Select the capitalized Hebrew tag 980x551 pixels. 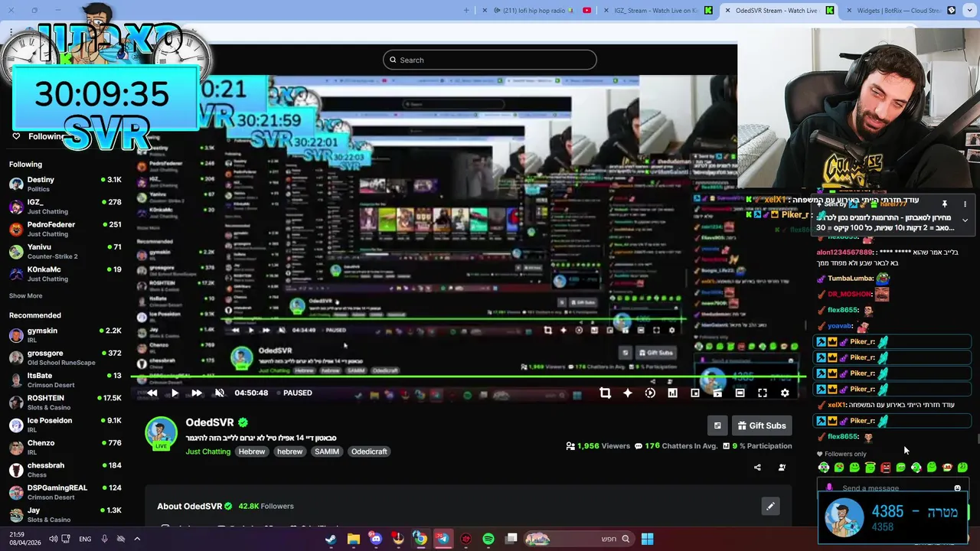click(251, 452)
